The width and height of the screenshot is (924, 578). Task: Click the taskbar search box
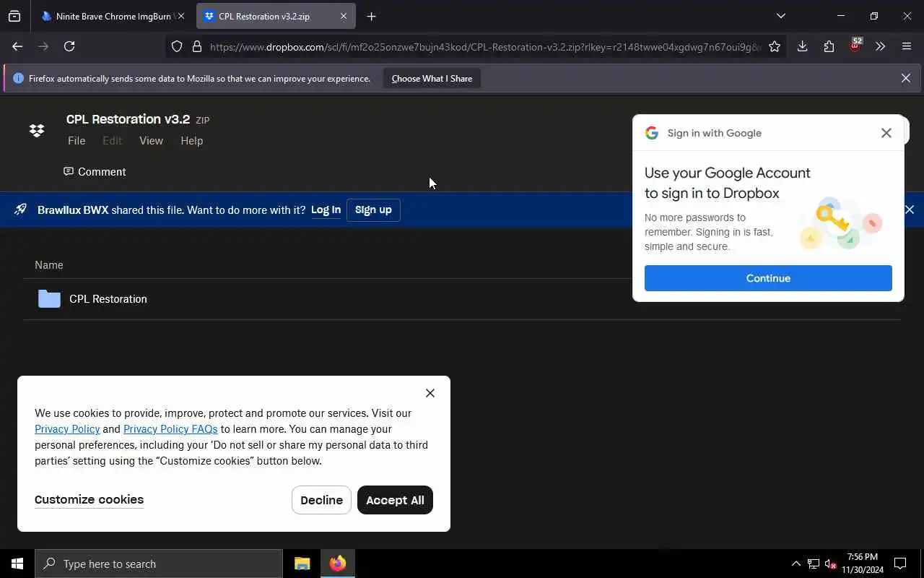pos(159,564)
